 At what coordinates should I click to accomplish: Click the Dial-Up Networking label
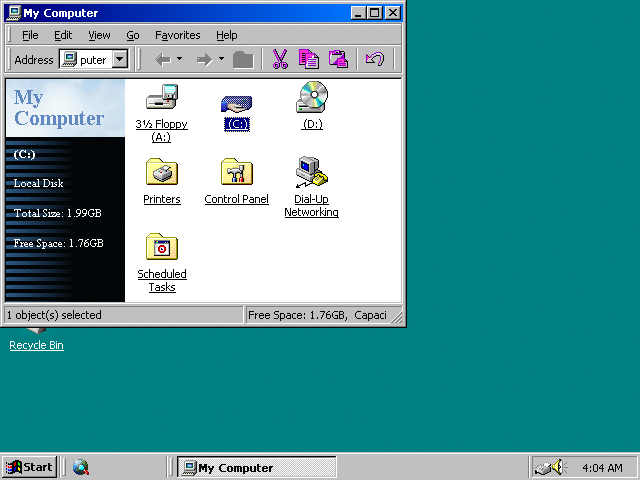pos(311,205)
